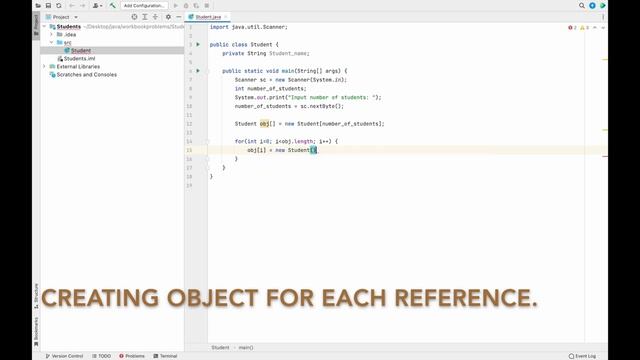Image resolution: width=640 pixels, height=360 pixels.
Task: Run with coverage from the toolbar
Action: [x=196, y=6]
